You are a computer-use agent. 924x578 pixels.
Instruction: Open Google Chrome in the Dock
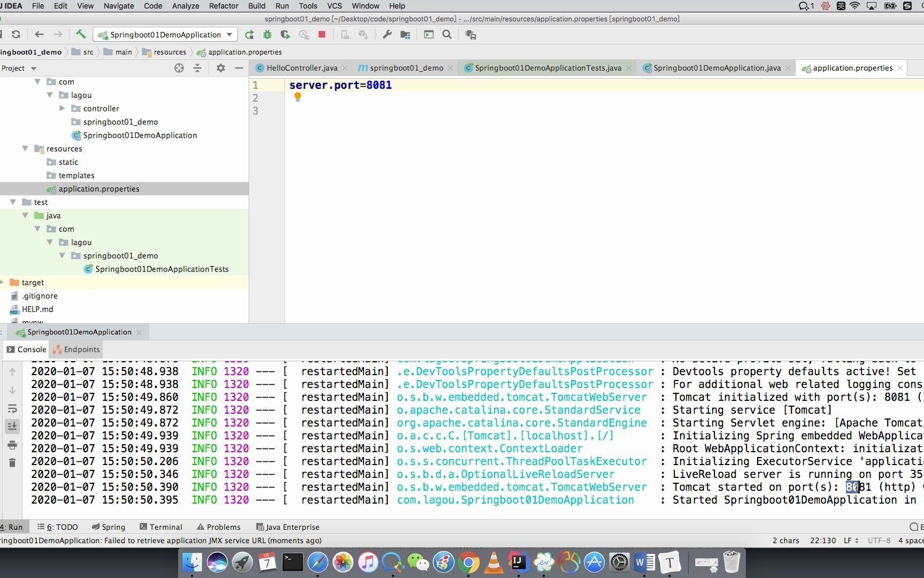click(x=468, y=562)
